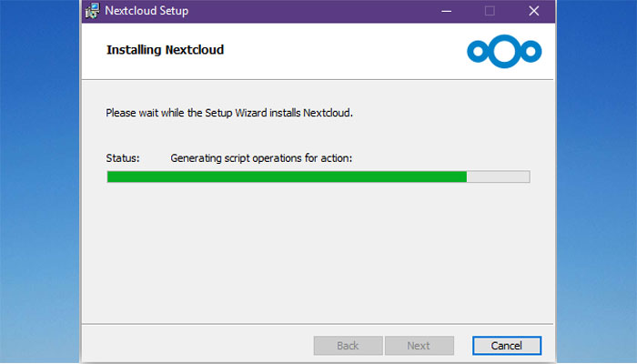Image resolution: width=637 pixels, height=364 pixels.
Task: Click the grayed-out Back button
Action: (349, 346)
